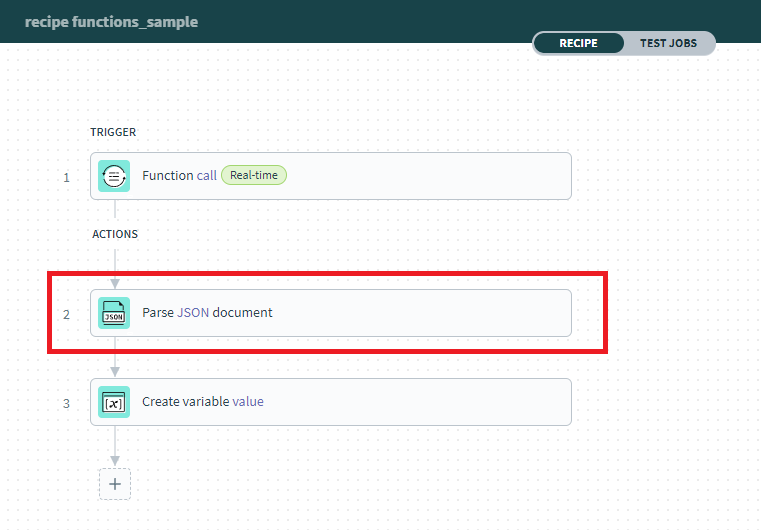This screenshot has width=761, height=530.
Task: Click the Parse JSON document icon
Action: tap(114, 313)
